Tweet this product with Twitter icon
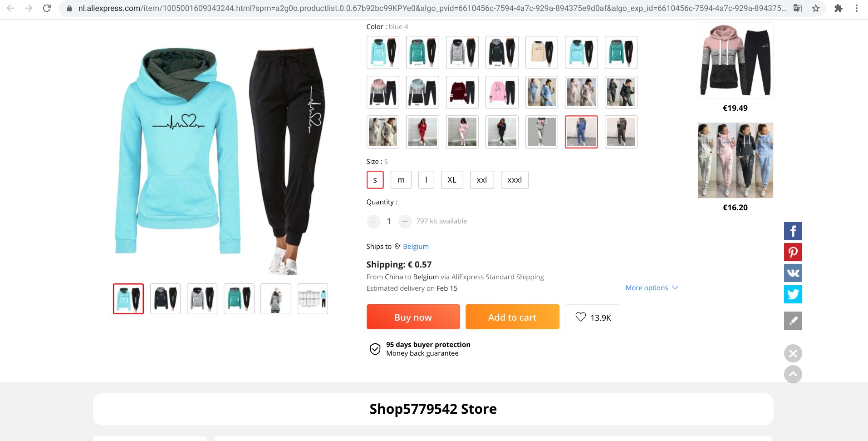868x441 pixels. (x=793, y=294)
